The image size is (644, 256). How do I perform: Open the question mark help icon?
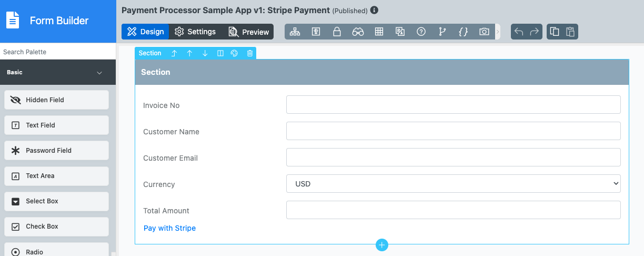pos(421,32)
